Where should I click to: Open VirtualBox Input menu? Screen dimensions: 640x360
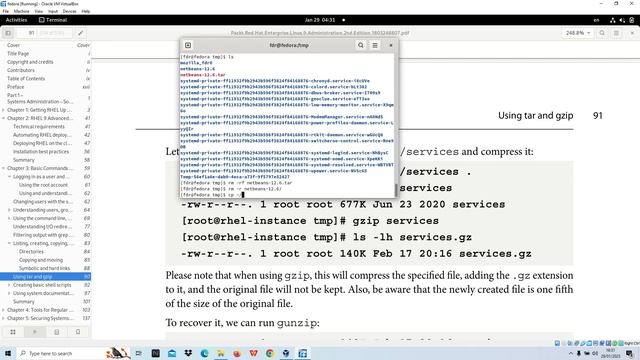point(53,11)
